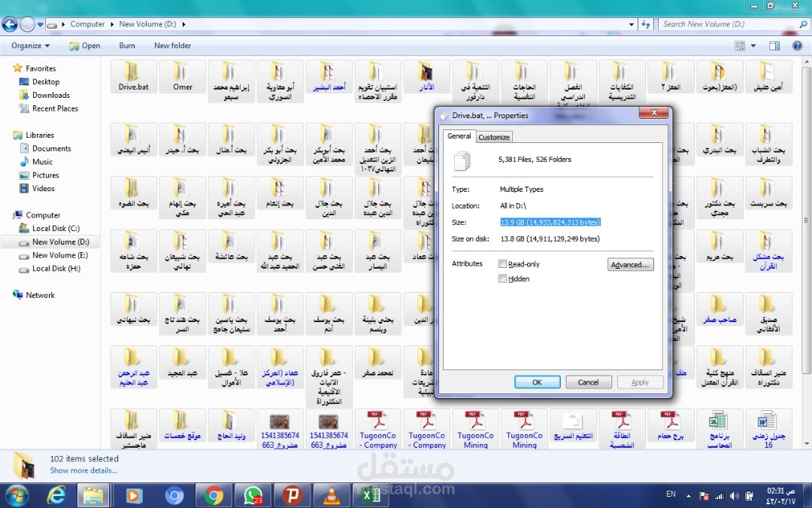Switch to the Customize tab
Image resolution: width=812 pixels, height=508 pixels.
(x=493, y=137)
